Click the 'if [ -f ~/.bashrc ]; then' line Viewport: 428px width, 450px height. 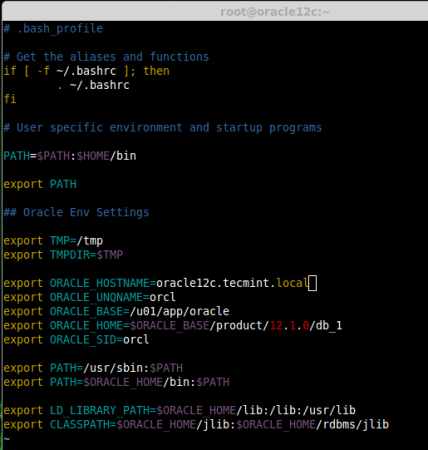pos(87,71)
